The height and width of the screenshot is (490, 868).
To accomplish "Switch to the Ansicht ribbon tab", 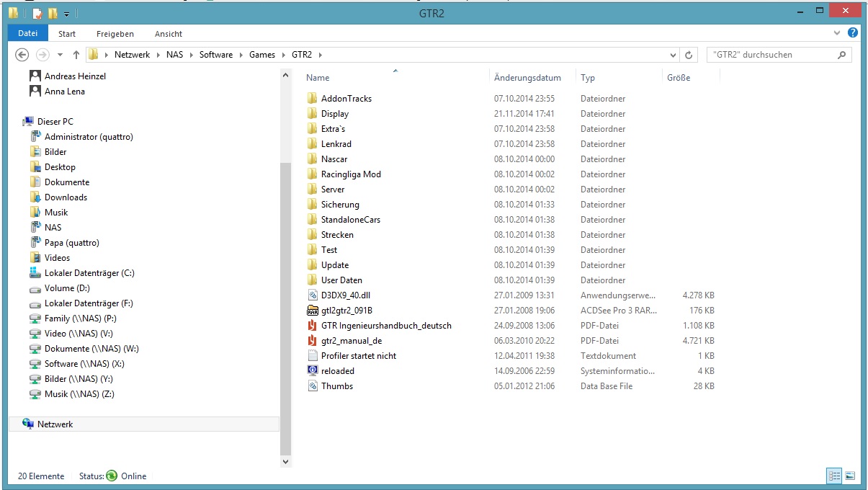I will 168,33.
